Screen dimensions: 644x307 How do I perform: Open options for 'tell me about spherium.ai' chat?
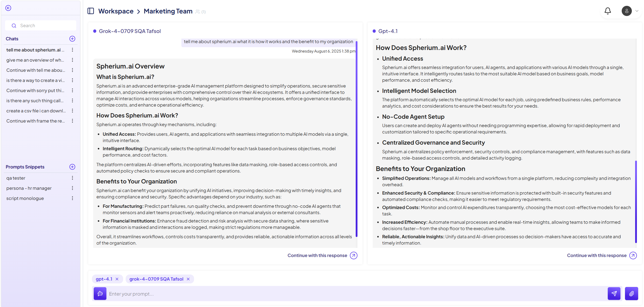(x=72, y=50)
